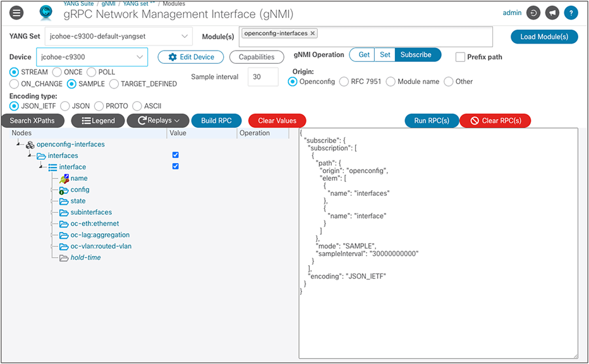Click Build RPC button
This screenshot has height=364, width=589.
click(216, 121)
